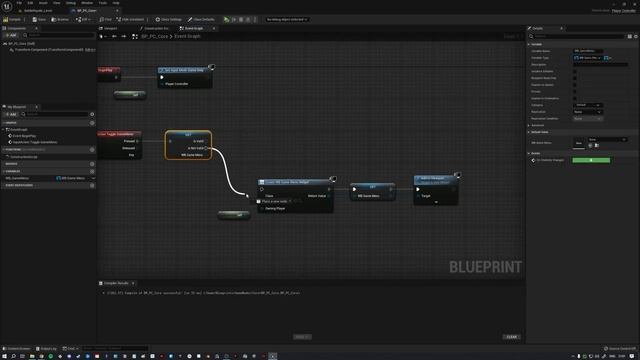Navigate forward in graph history
Viewport: 640px width, 360px height.
coord(123,36)
